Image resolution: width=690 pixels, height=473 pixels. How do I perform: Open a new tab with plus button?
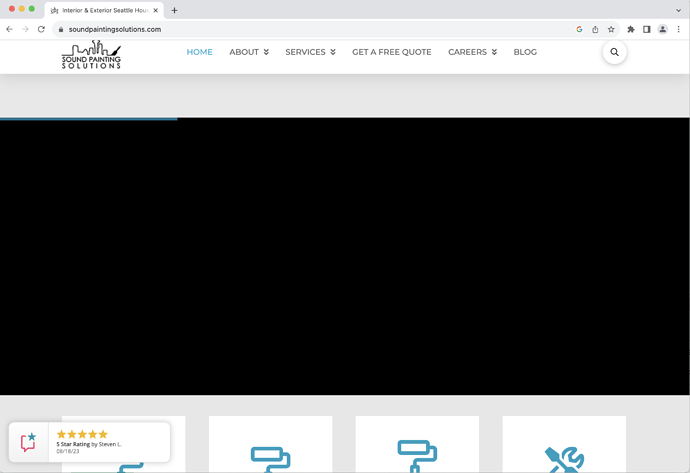(x=174, y=10)
